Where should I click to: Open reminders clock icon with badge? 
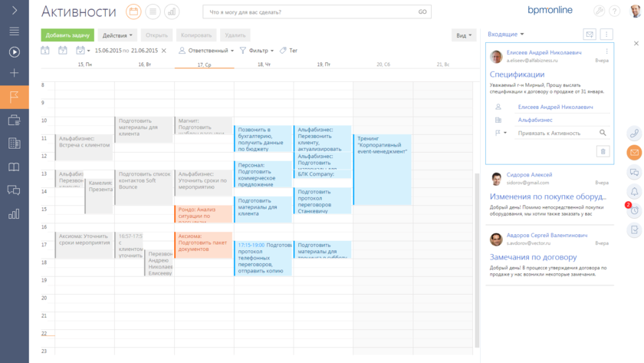(634, 210)
